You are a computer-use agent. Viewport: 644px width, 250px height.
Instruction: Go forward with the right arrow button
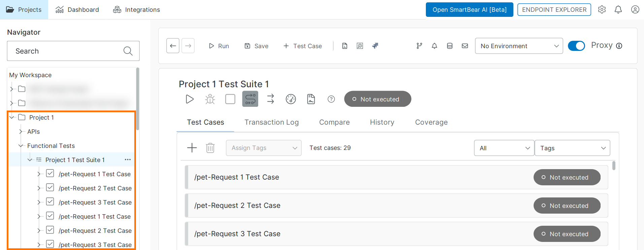(x=188, y=46)
